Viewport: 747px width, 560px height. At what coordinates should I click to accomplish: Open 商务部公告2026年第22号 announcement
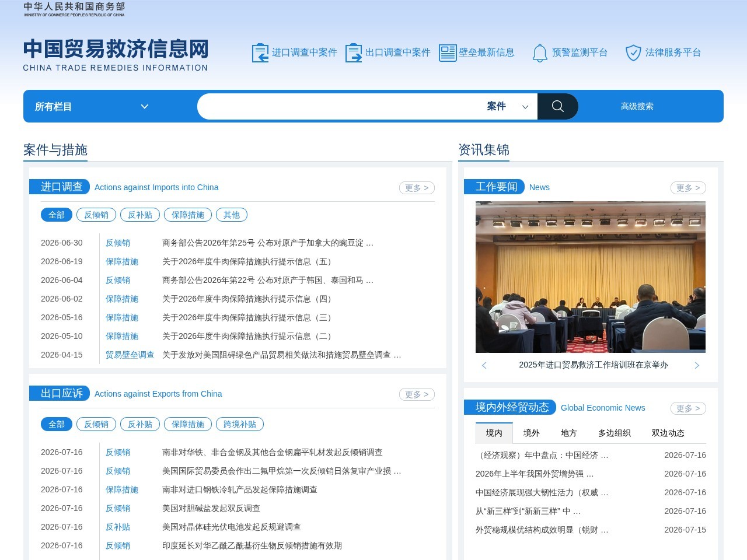pyautogui.click(x=268, y=280)
